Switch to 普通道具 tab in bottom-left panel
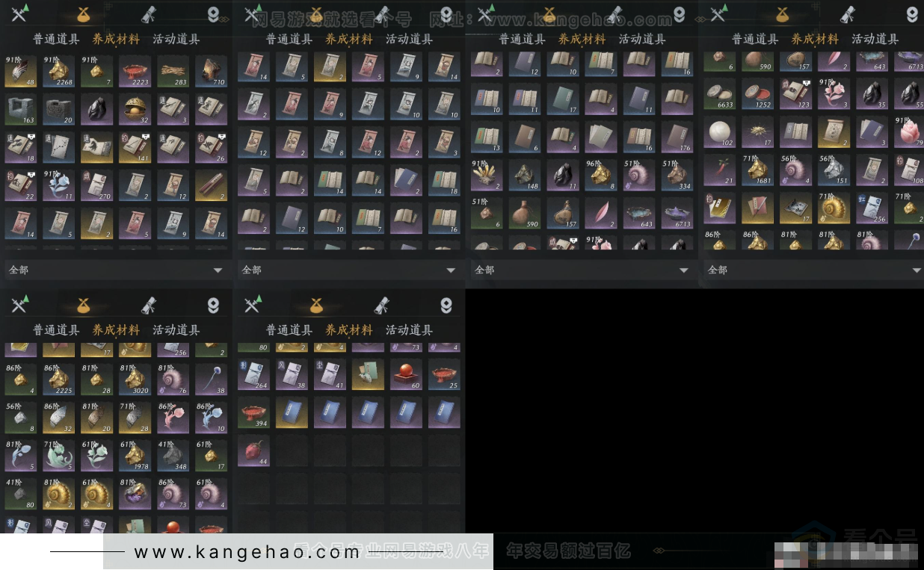Viewport: 924px width, 570px height. pos(56,329)
